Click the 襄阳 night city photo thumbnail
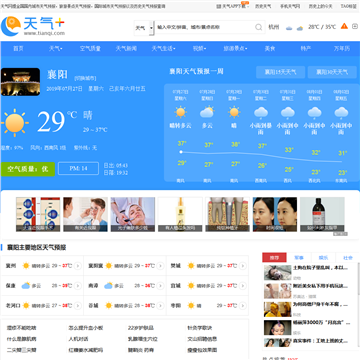360x360 pixels. point(20,82)
